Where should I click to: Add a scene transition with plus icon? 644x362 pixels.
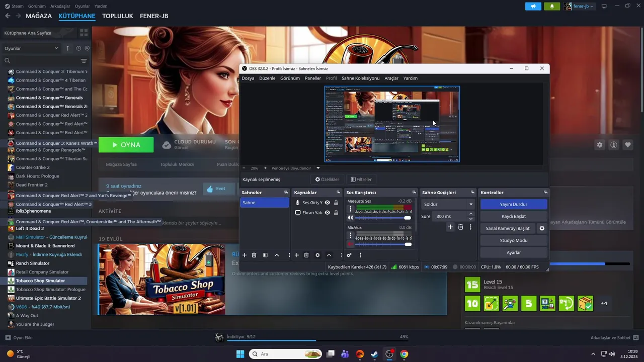point(450,227)
